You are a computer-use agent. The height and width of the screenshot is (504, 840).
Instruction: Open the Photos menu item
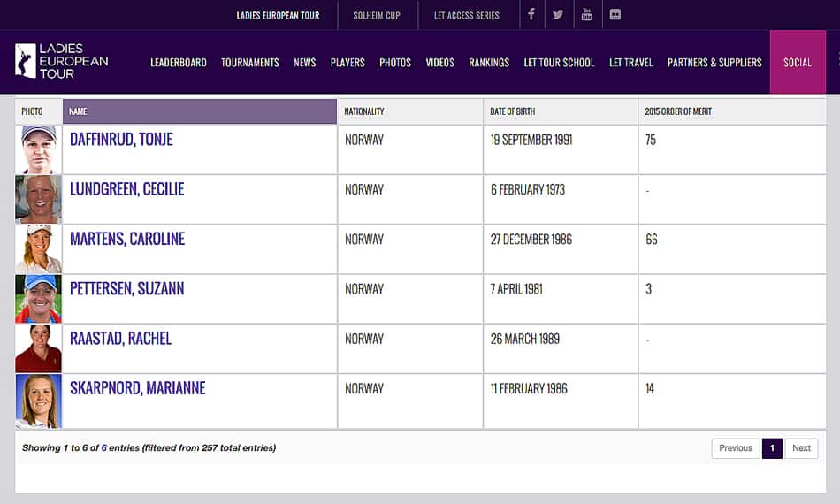[395, 63]
